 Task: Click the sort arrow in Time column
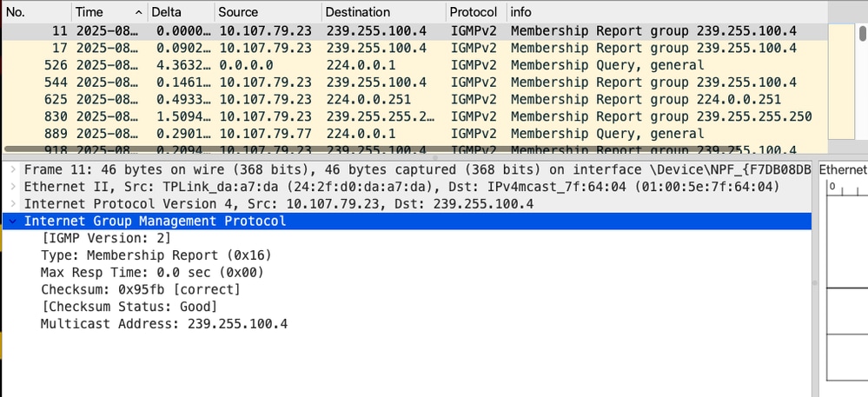pos(138,12)
